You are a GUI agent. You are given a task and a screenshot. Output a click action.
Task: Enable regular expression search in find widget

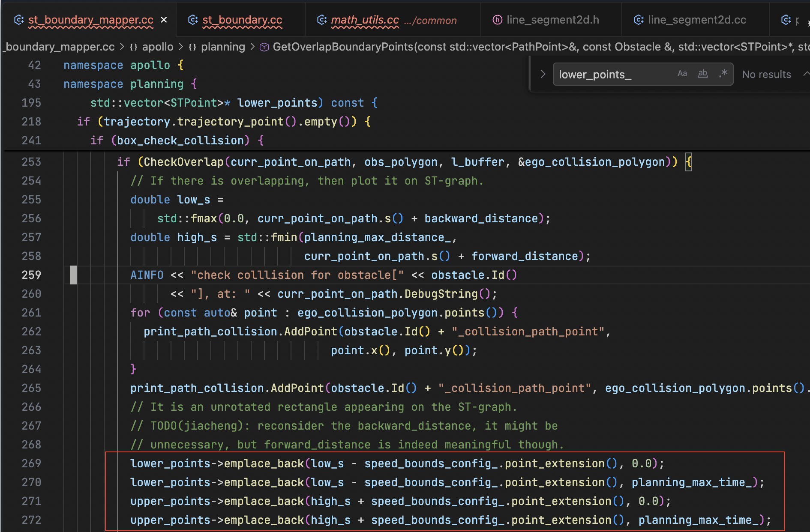pyautogui.click(x=723, y=74)
